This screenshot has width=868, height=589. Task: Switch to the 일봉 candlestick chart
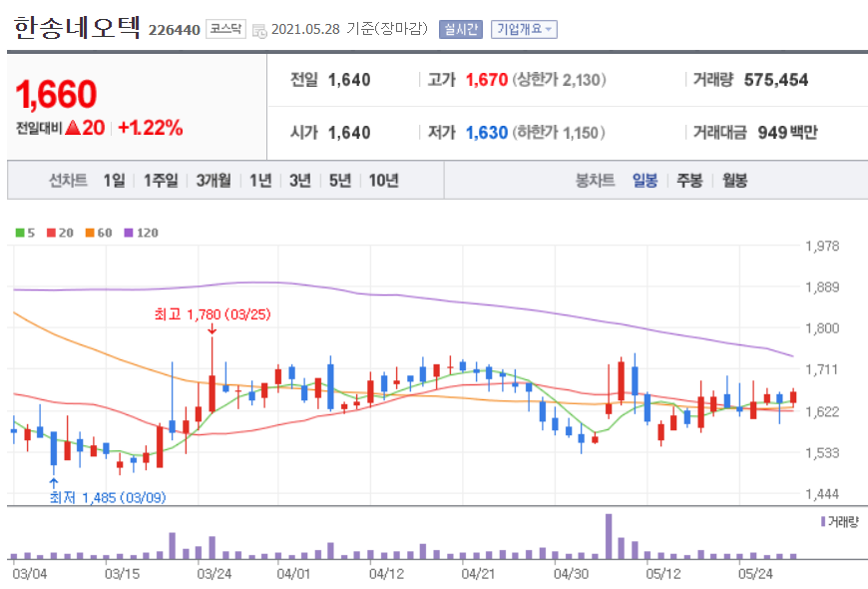point(645,180)
